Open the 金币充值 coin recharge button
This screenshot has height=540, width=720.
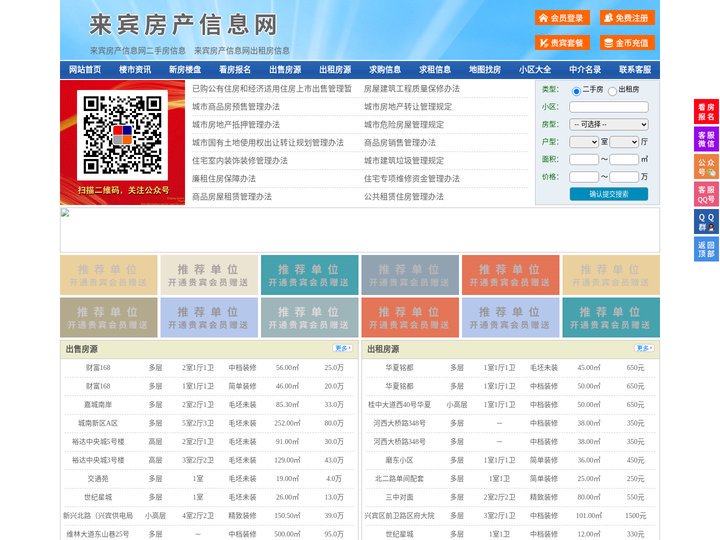click(627, 43)
